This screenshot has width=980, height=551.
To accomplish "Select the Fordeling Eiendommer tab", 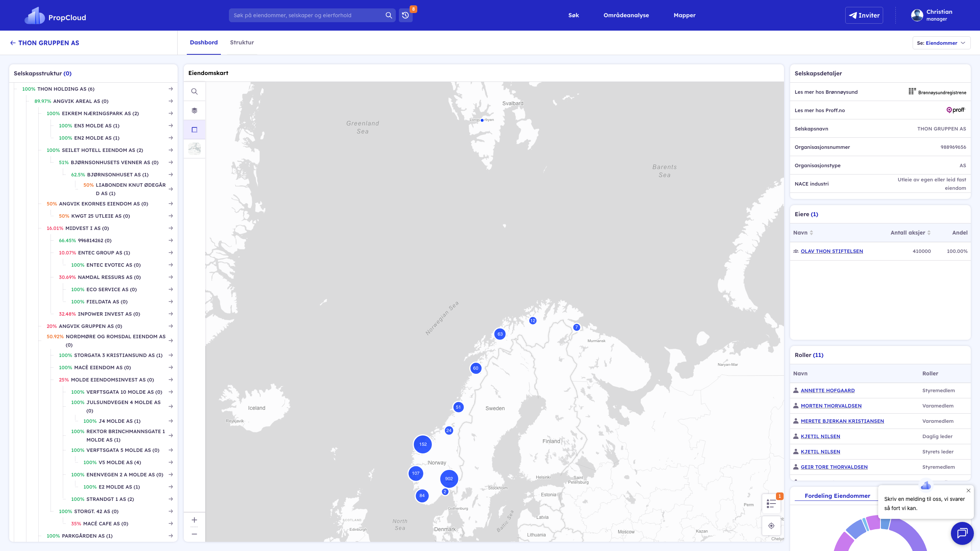I will point(837,496).
